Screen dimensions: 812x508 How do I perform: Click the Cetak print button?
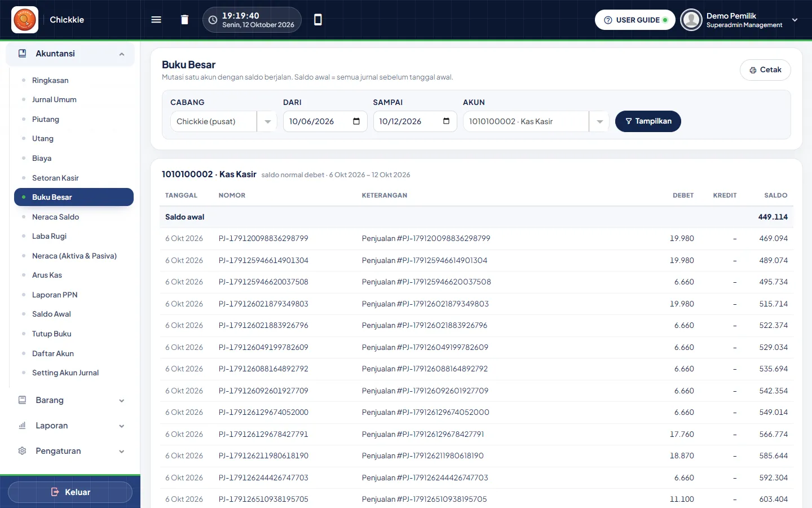(x=765, y=70)
